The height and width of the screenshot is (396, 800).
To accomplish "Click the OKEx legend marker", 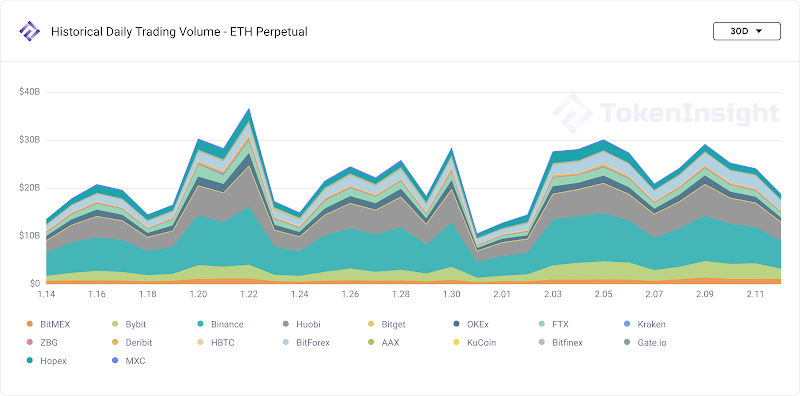I will [x=456, y=324].
